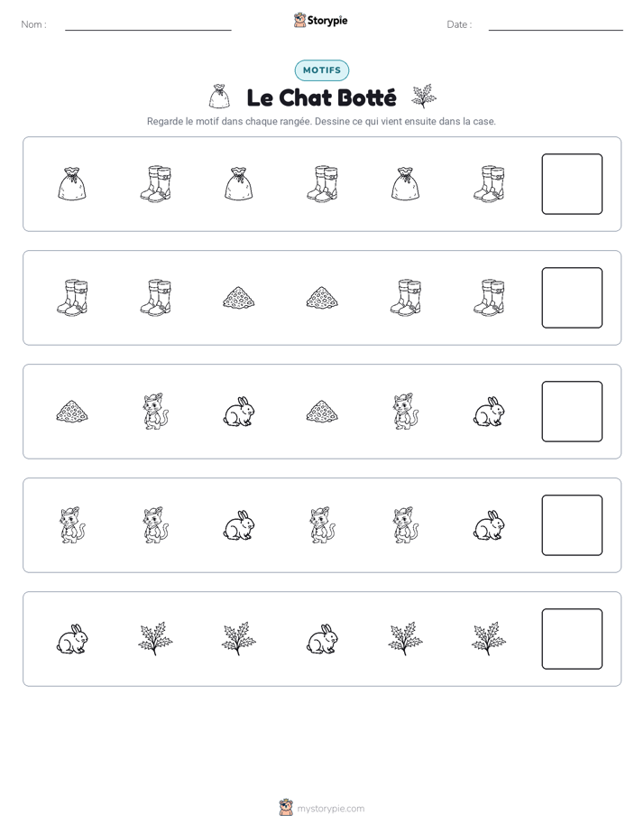The width and height of the screenshot is (644, 834).
Task: Click the empty answer box in row four
Action: pos(572,525)
